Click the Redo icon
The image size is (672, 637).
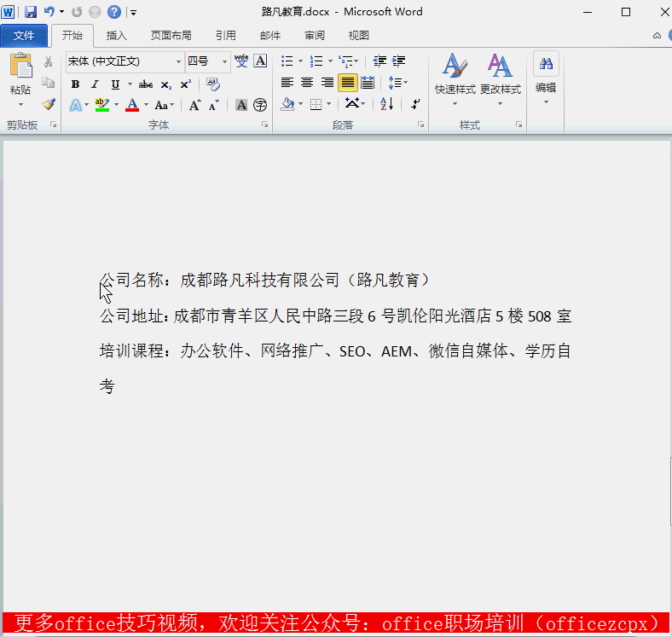tap(77, 12)
